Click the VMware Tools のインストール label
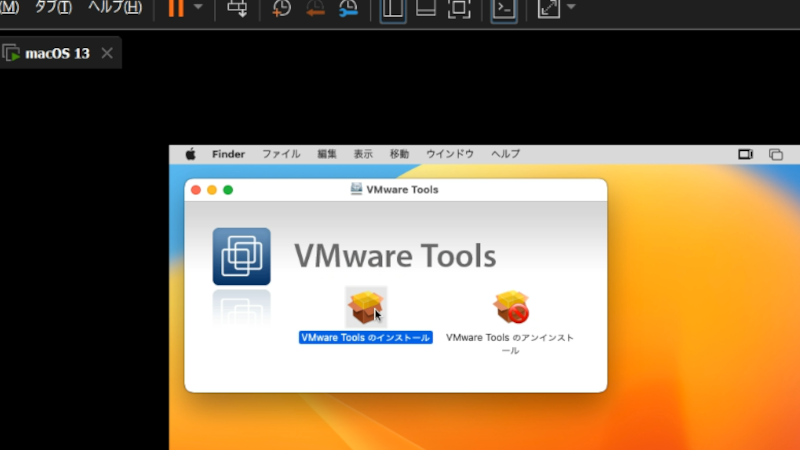Image resolution: width=800 pixels, height=450 pixels. pyautogui.click(x=366, y=338)
